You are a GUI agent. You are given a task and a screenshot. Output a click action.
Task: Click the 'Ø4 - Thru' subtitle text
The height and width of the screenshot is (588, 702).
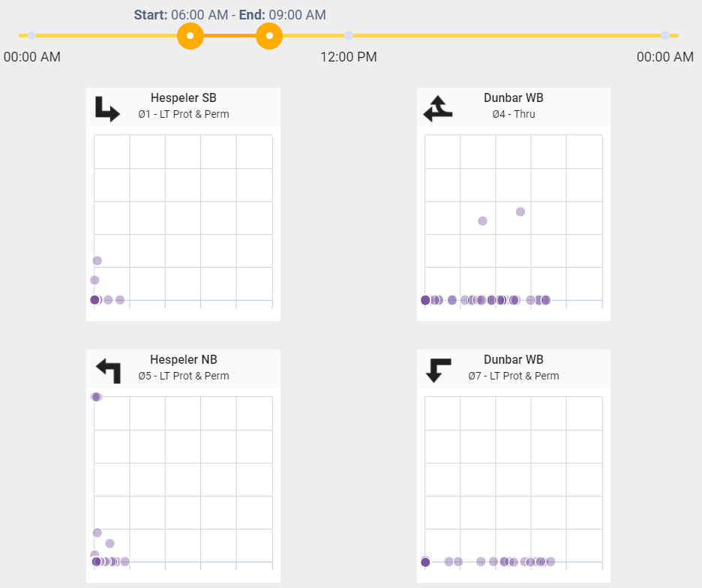click(x=513, y=114)
